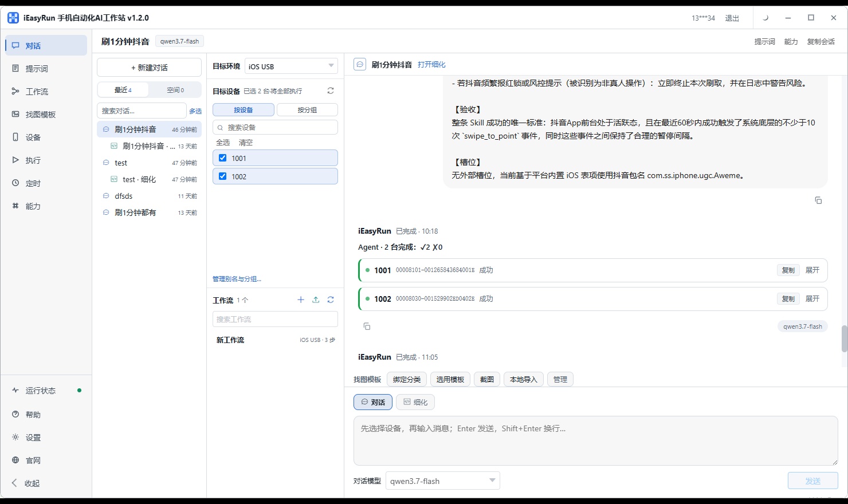
Task: Open the dfsds conversation
Action: (149, 196)
